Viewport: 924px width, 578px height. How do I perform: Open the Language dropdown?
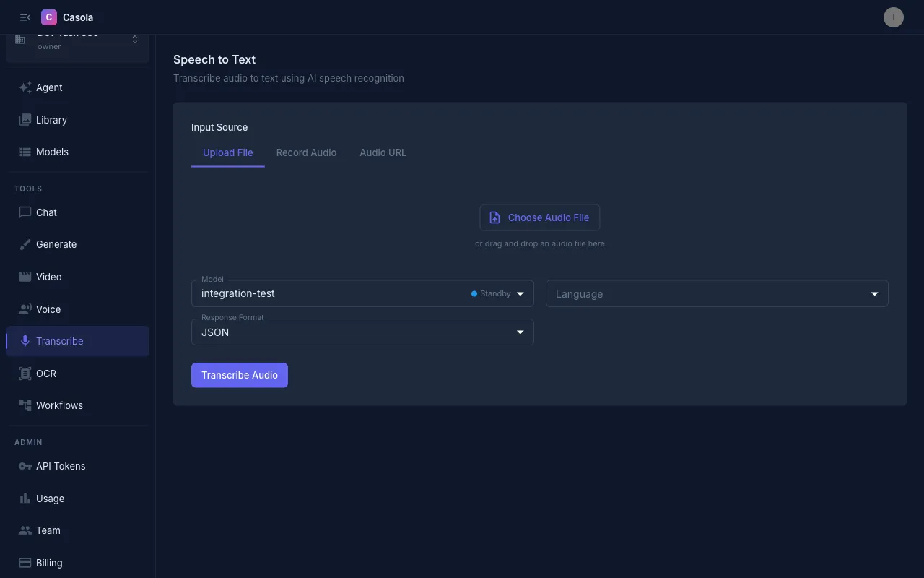click(x=716, y=294)
